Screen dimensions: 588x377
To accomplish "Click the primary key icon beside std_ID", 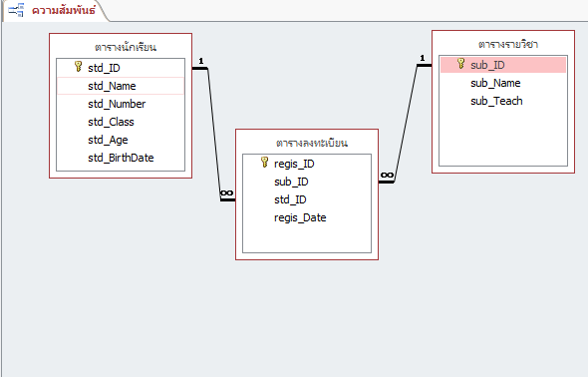I will 78,67.
